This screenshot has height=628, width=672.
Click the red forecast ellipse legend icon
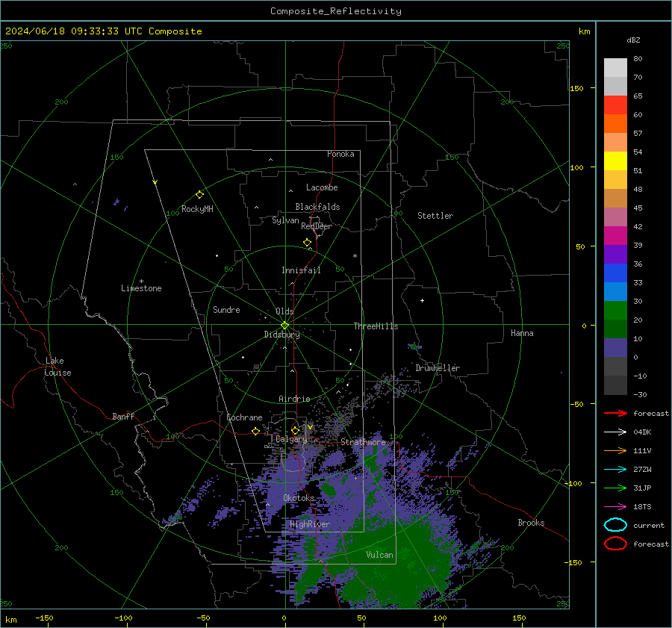pos(615,544)
